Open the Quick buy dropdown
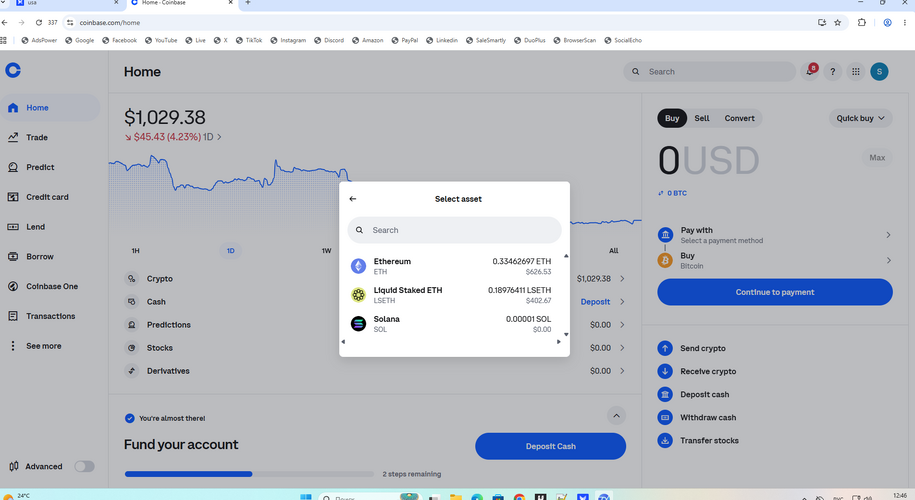915x500 pixels. 861,118
